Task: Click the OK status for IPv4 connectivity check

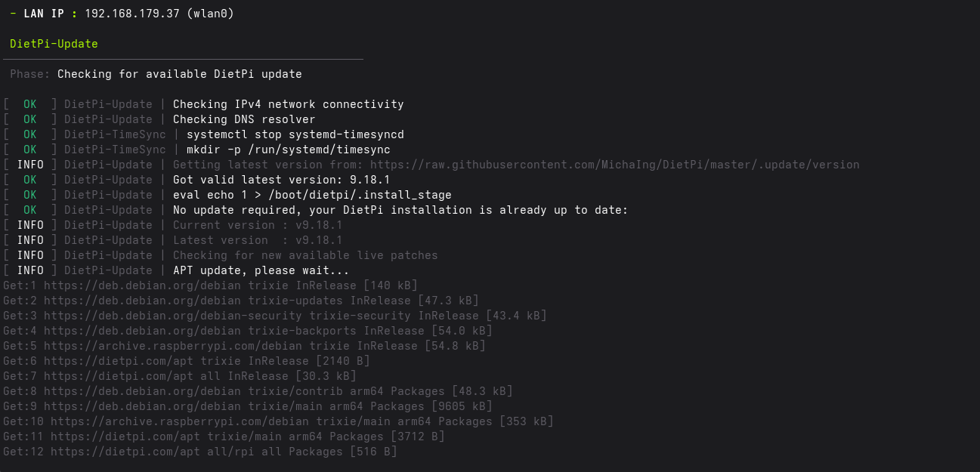Action: [x=29, y=104]
